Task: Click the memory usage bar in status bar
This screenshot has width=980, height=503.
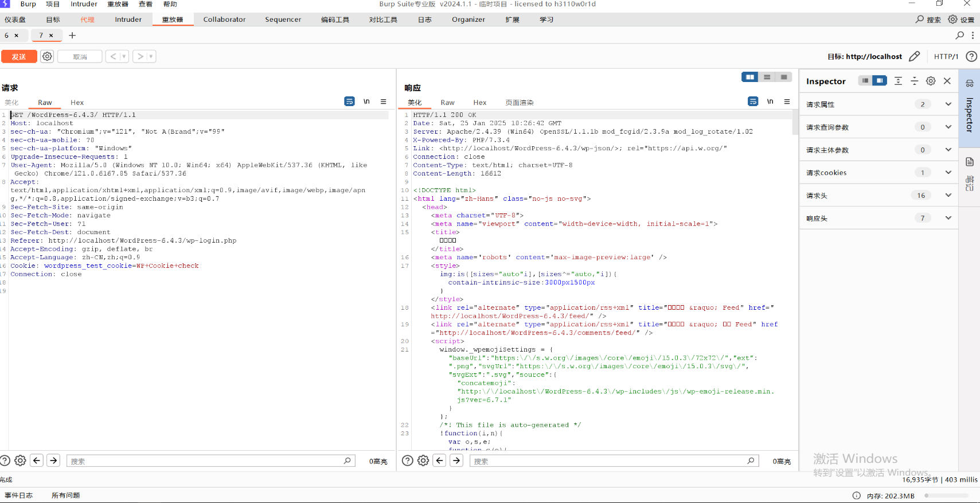Action: (946, 496)
